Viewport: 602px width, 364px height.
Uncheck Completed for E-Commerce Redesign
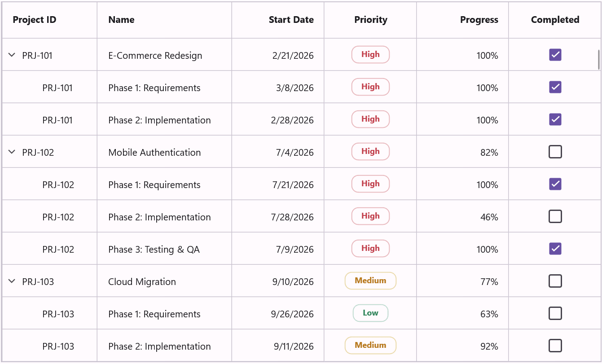555,55
